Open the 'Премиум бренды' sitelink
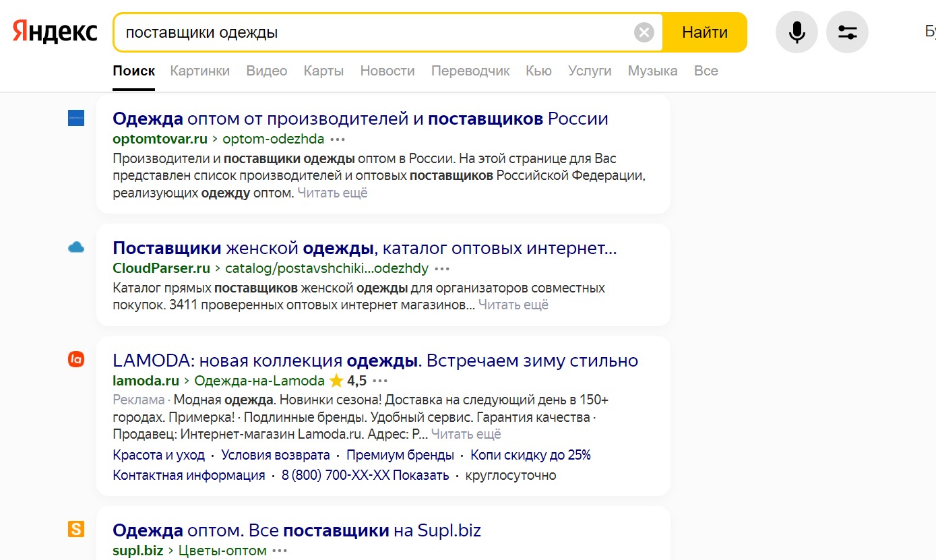Viewport: 936px width, 560px height. coord(400,455)
